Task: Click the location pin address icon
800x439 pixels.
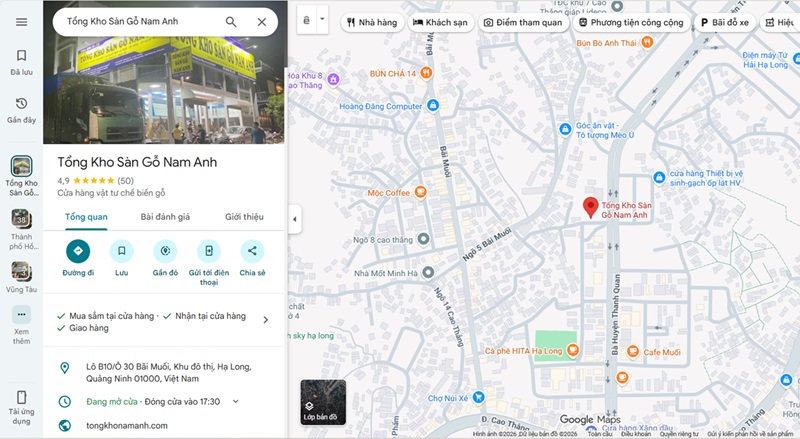Action: [x=65, y=368]
